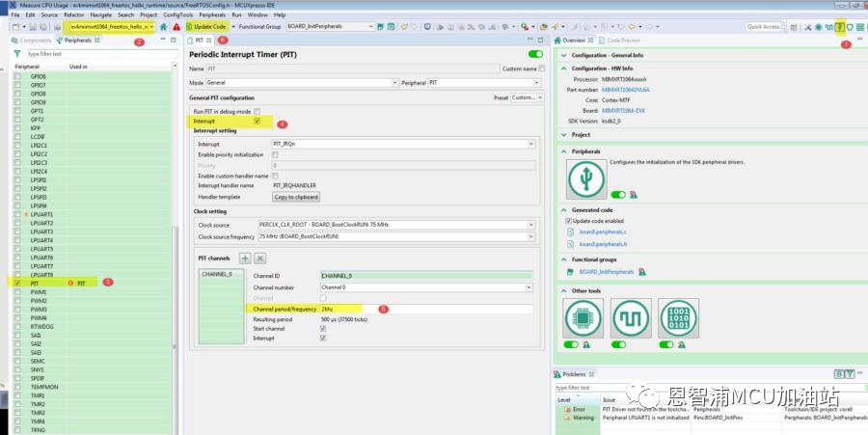
Task: Open the Navigate menu
Action: click(100, 14)
